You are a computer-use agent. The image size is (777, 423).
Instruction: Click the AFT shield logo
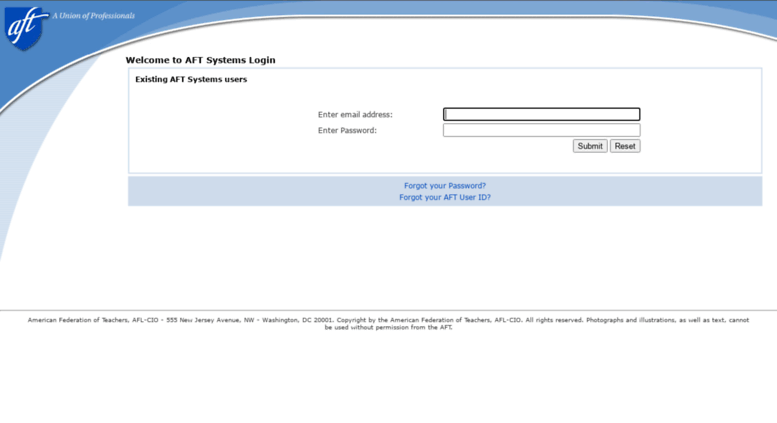(x=25, y=28)
